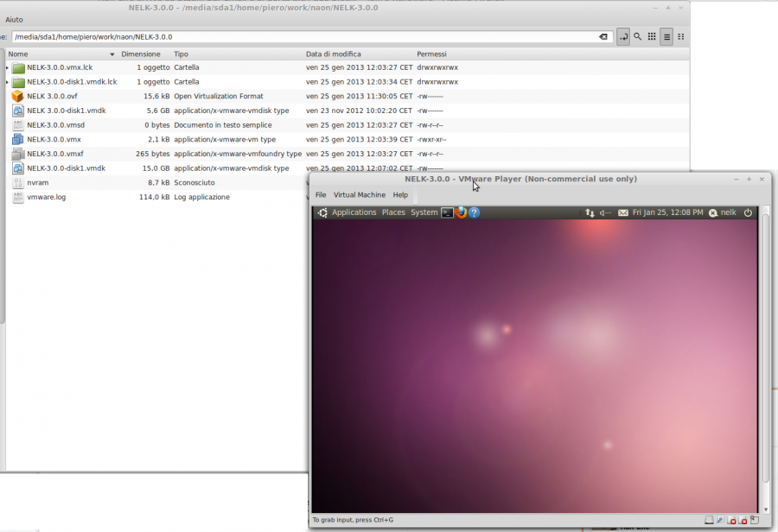Expand the NELK-3.0.0.vmx.lck folder

(7, 67)
